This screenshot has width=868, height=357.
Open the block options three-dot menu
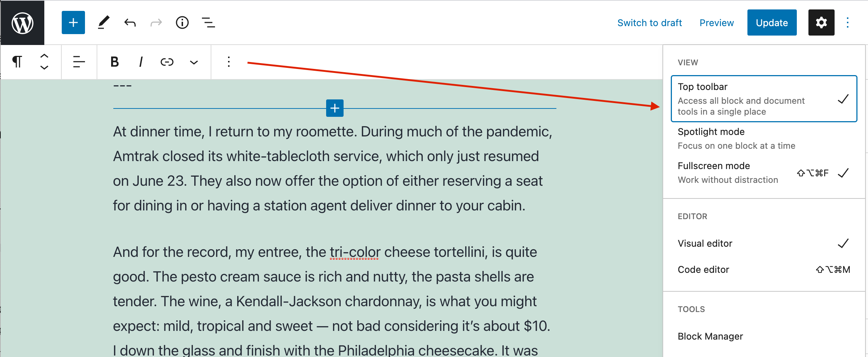[228, 62]
